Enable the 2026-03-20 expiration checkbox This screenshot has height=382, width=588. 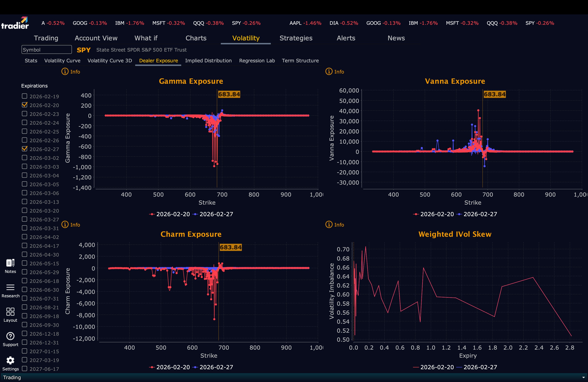(24, 211)
